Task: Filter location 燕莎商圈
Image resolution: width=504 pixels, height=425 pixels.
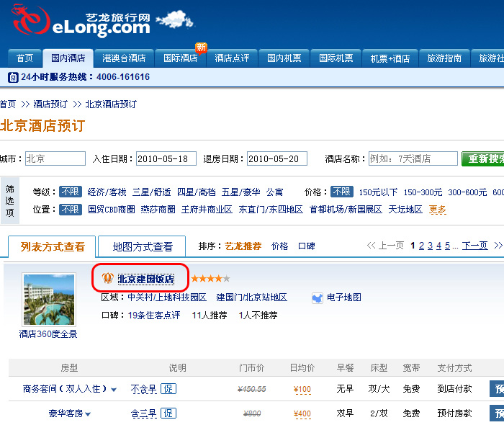Action: (158, 210)
